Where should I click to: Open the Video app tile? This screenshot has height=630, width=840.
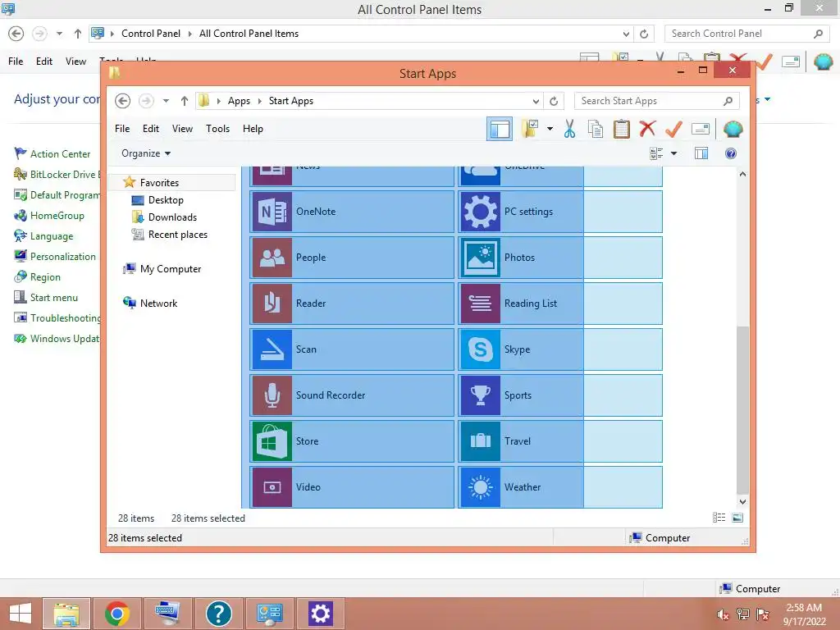point(351,487)
